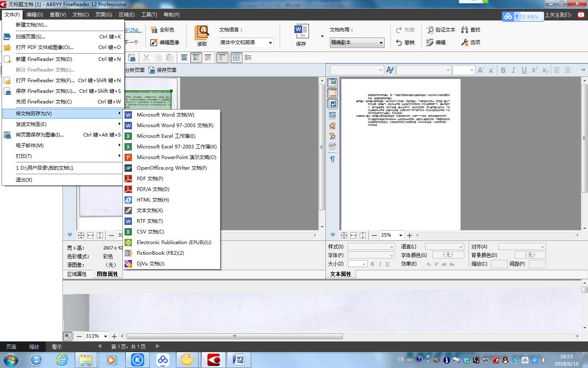
Task: Toggle left align in text toolbar
Action: click(x=557, y=70)
